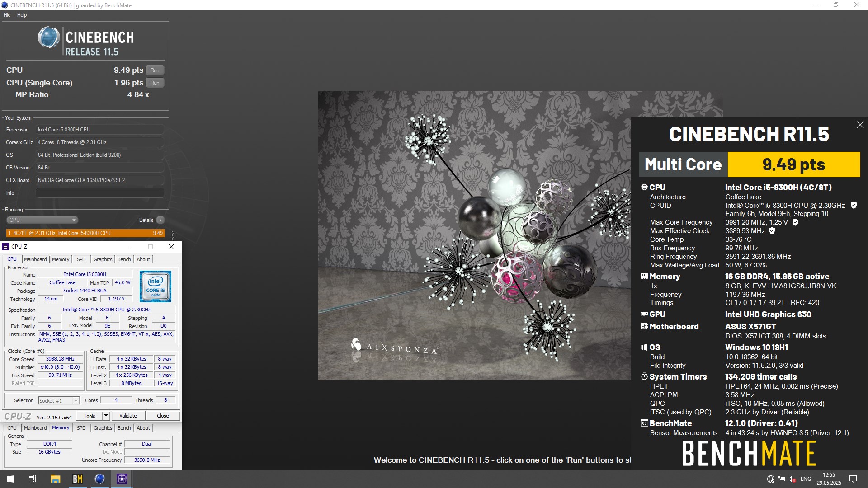
Task: Expand ranking Details arrow
Action: (x=160, y=220)
